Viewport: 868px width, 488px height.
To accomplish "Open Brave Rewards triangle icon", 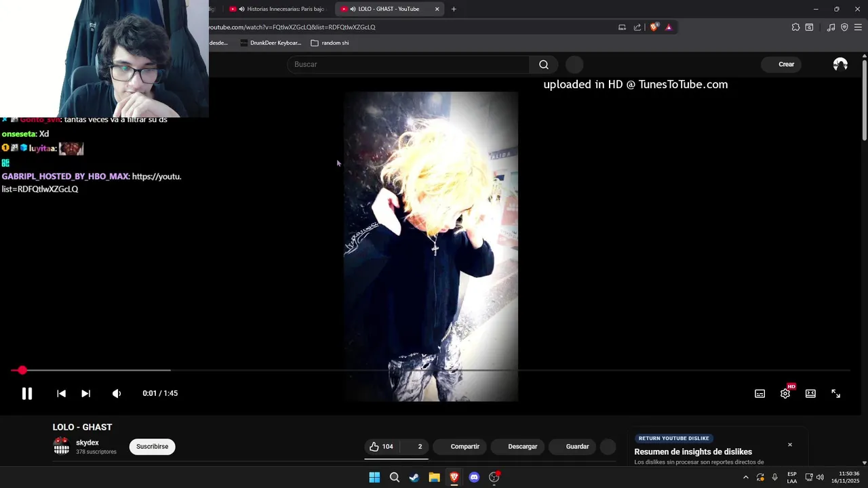I will (669, 27).
